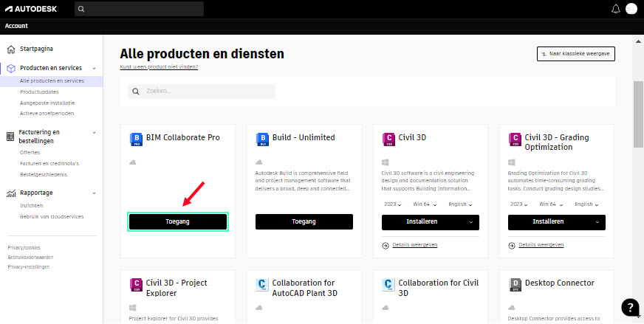Switch to Naar klassieke weergave

point(576,54)
